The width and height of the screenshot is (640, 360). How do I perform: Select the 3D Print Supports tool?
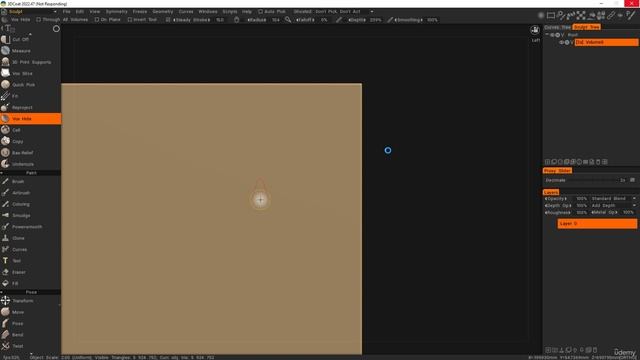pos(30,62)
